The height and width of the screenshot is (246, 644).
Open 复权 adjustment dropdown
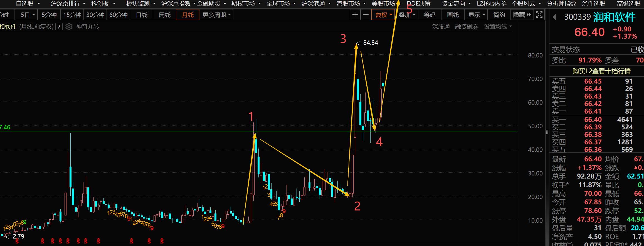[383, 15]
